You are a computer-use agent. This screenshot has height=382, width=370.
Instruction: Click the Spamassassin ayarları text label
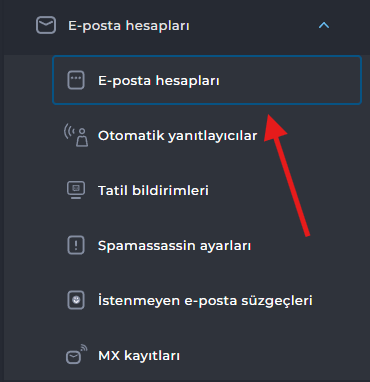(174, 246)
